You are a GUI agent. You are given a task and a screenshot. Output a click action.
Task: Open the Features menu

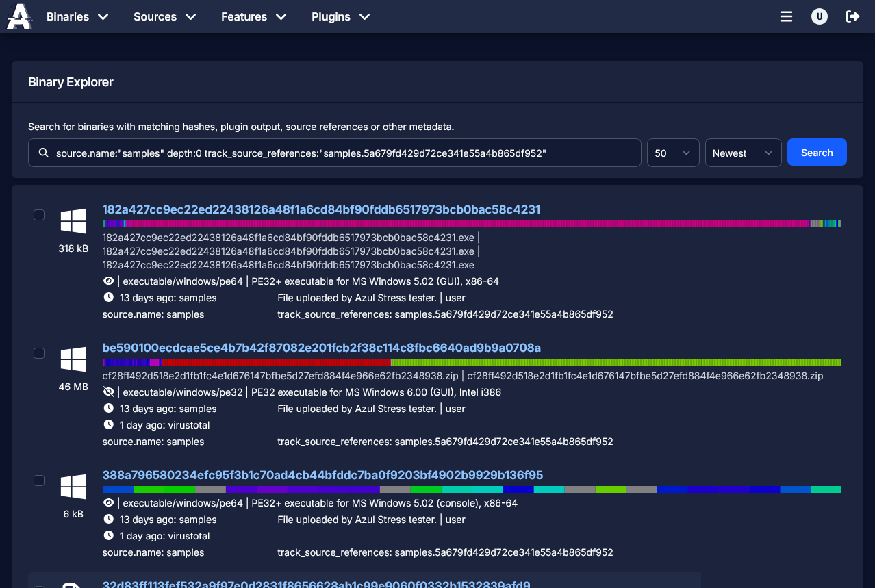coord(253,16)
